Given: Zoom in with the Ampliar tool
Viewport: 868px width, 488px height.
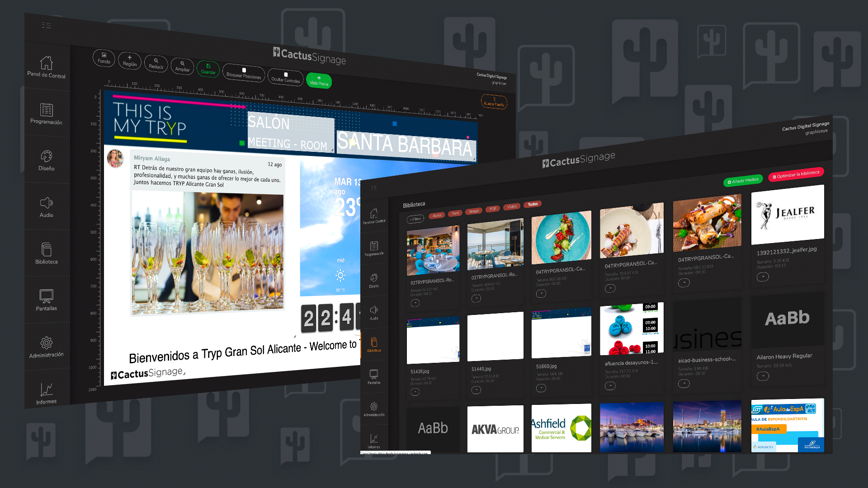Looking at the screenshot, I should tap(182, 66).
